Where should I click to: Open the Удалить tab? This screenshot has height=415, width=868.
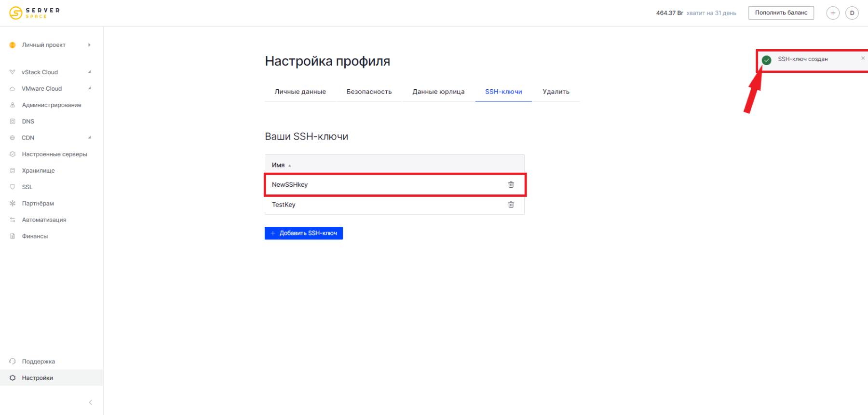pos(556,92)
